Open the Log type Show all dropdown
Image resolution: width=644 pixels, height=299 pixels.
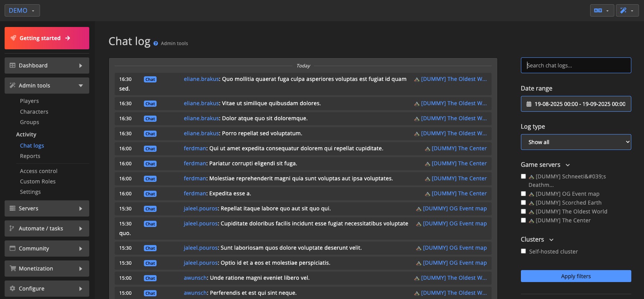(x=576, y=142)
